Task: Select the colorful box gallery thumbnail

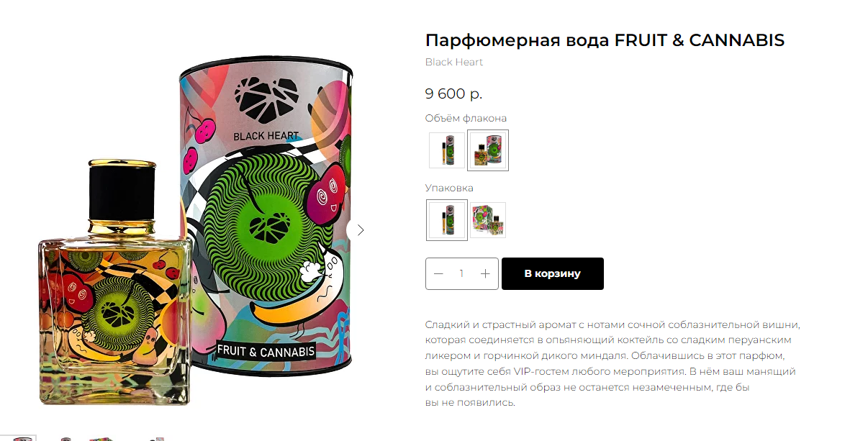Action: point(101,438)
